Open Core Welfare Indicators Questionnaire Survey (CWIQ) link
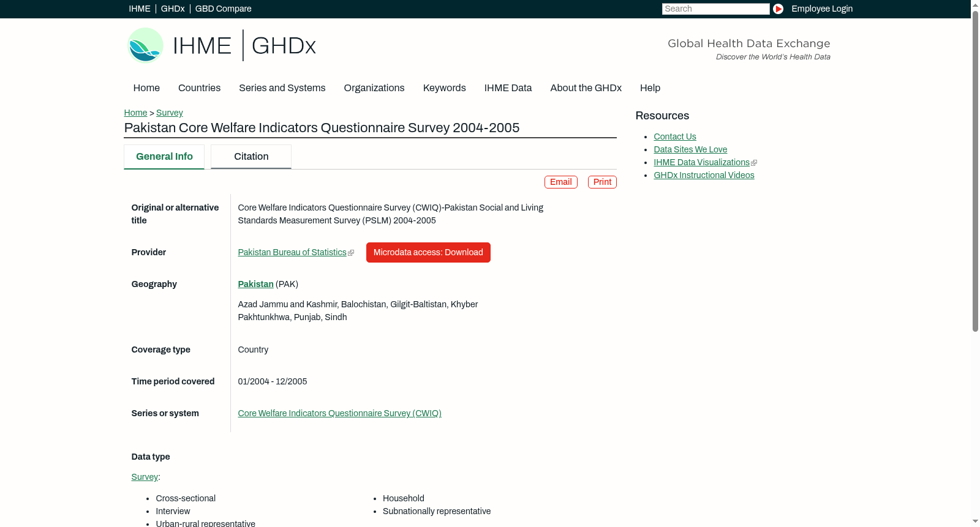The height and width of the screenshot is (527, 980). click(340, 413)
